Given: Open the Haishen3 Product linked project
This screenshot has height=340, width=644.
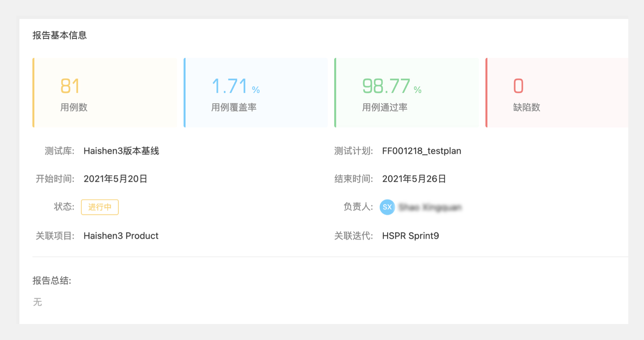Looking at the screenshot, I should click(121, 236).
